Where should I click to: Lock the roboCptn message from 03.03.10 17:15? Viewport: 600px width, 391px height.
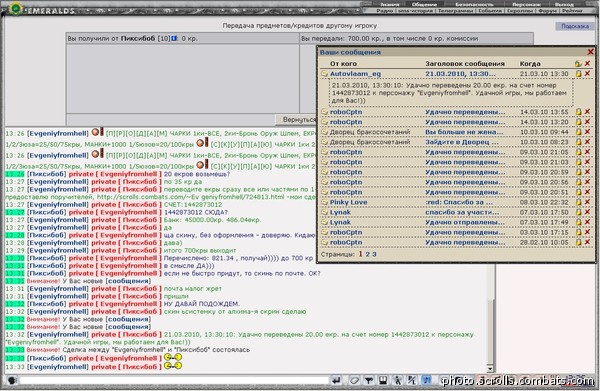click(579, 232)
